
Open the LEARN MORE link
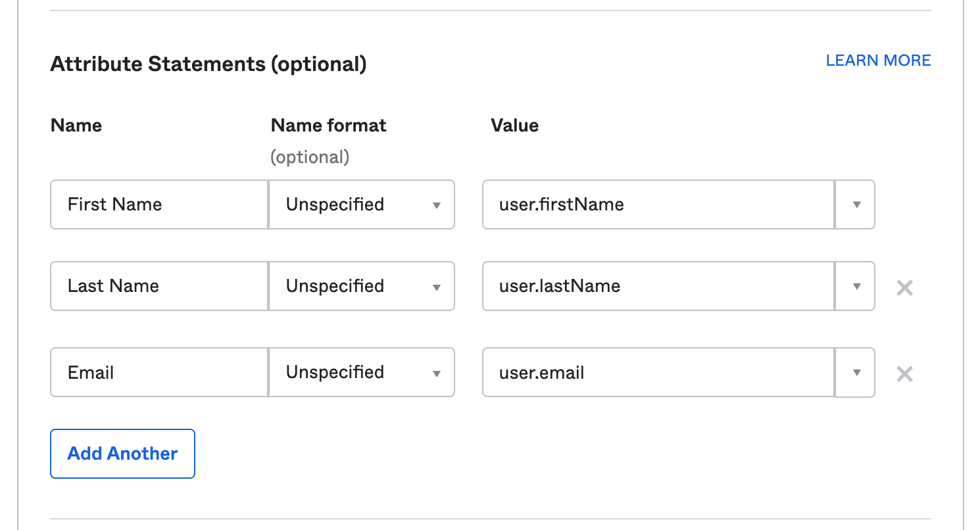pos(878,60)
